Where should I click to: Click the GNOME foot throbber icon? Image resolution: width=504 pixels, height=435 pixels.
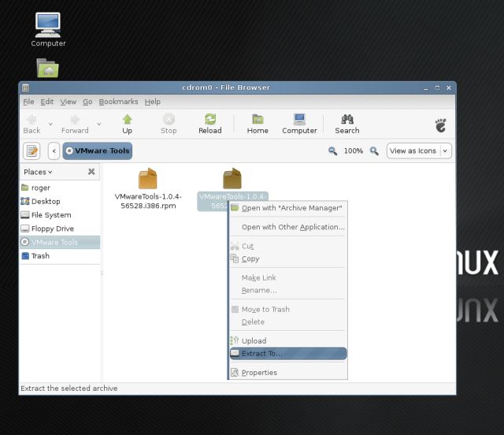coord(441,125)
